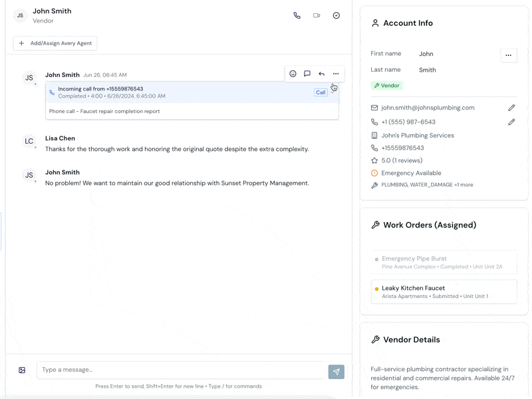Open more options on John's message
The image size is (532, 399).
pos(336,74)
